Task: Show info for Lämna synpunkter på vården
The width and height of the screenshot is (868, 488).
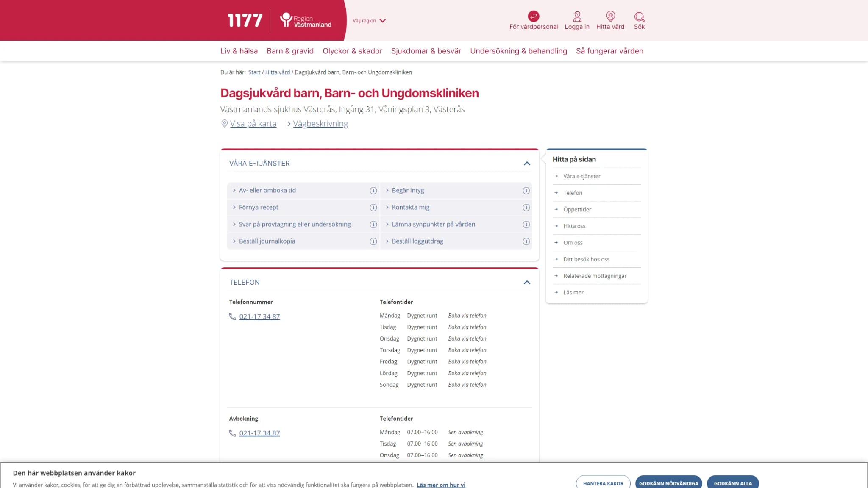Action: click(x=526, y=225)
